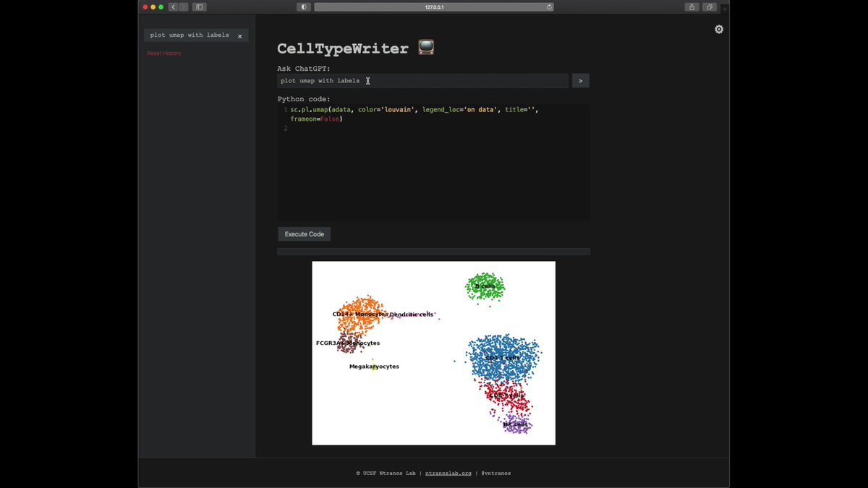The width and height of the screenshot is (868, 488).
Task: Click inside the Python code editor
Action: click(434, 162)
